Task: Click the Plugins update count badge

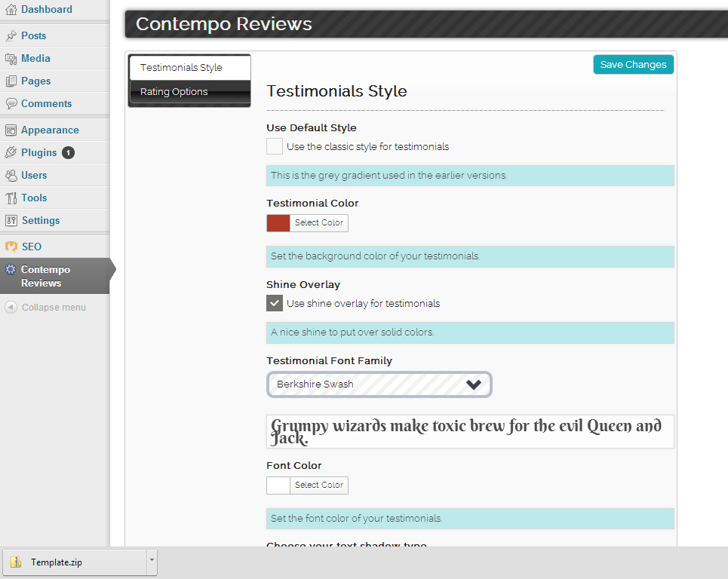Action: pos(68,152)
